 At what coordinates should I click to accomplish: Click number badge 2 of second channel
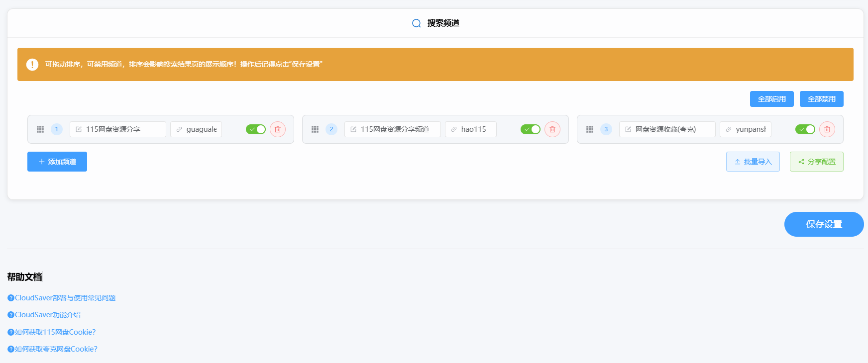[x=331, y=129]
